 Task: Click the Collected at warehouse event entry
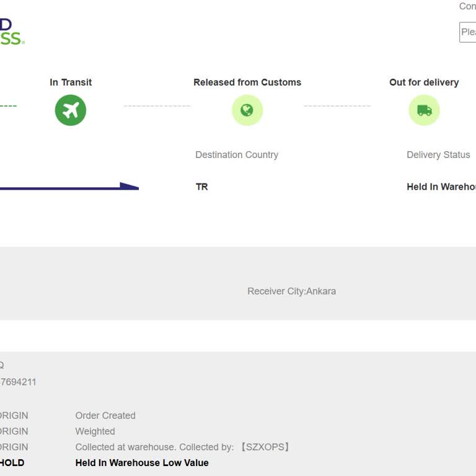click(x=183, y=447)
